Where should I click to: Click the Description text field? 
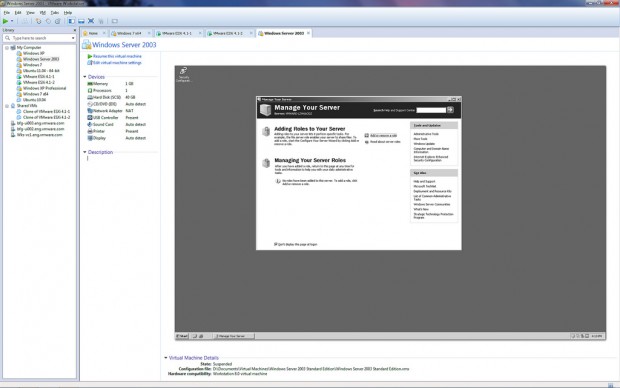click(122, 158)
